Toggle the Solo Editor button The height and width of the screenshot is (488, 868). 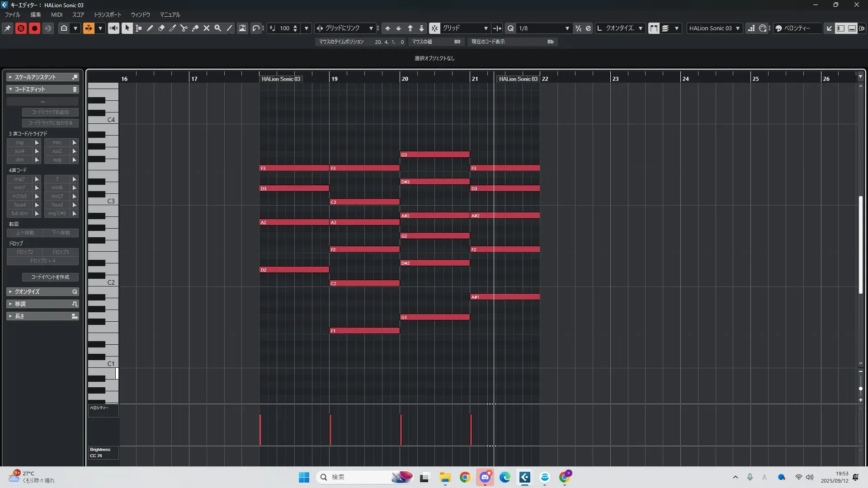[21, 28]
